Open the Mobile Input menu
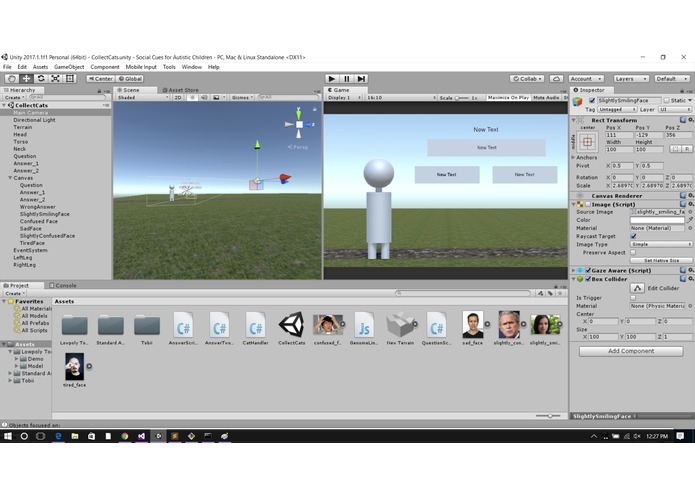This screenshot has height=494, width=695. (141, 67)
